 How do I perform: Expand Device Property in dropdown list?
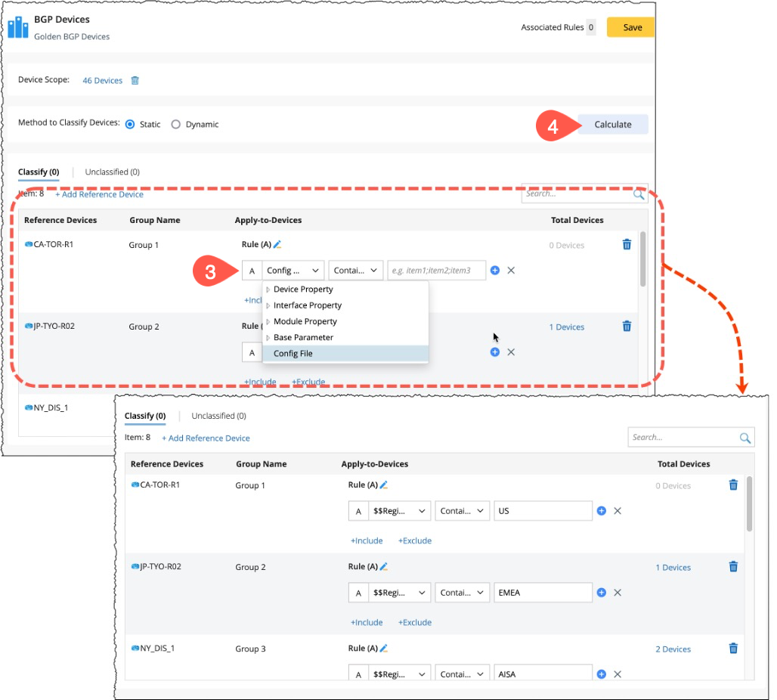coord(268,290)
